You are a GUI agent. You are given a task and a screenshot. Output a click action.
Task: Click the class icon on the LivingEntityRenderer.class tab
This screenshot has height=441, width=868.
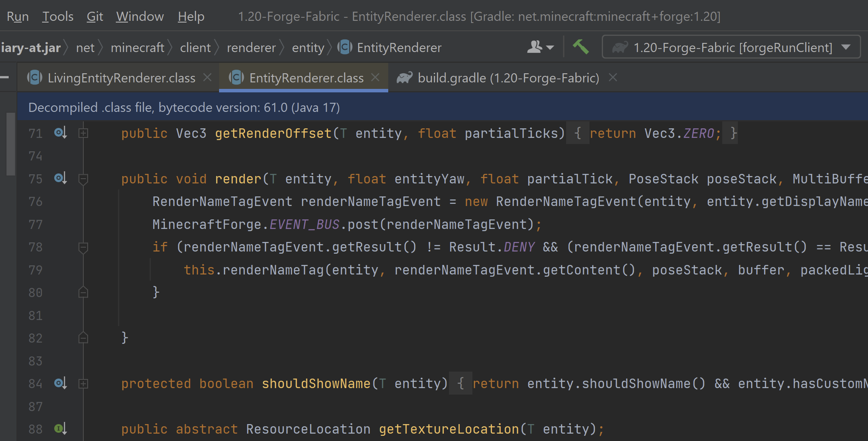coord(34,77)
